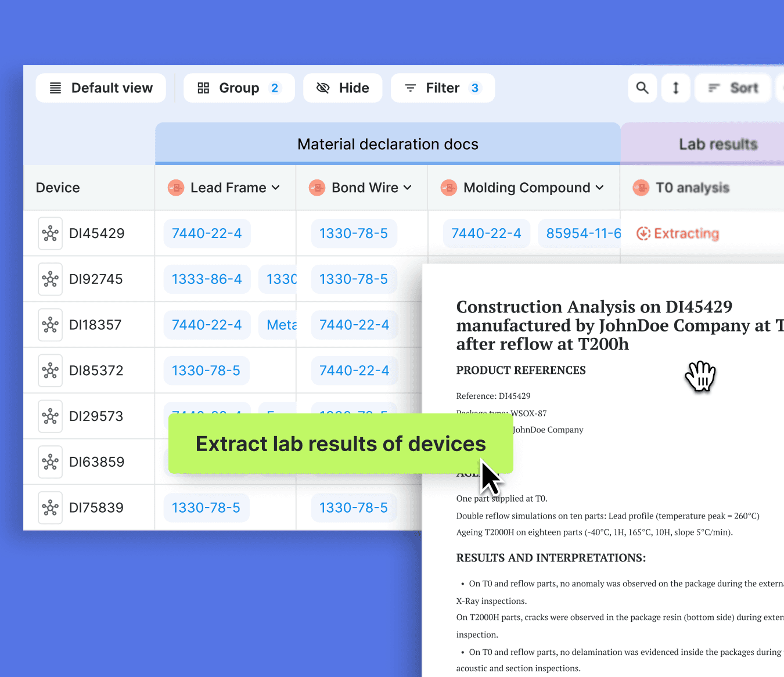Click the device icon for DI75839
Image resolution: width=784 pixels, height=677 pixels.
coord(51,507)
